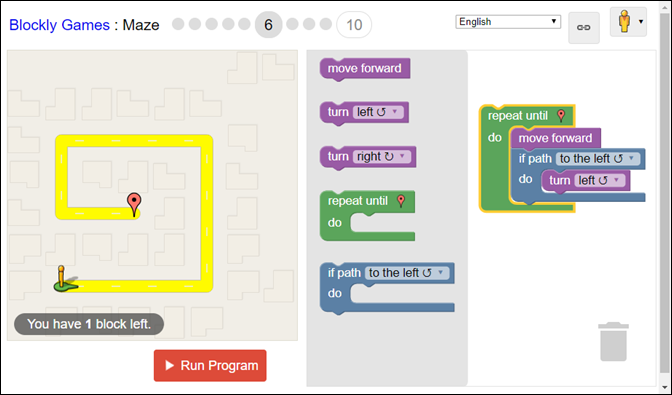
Task: Click the level dot right after level 6
Action: (x=292, y=24)
